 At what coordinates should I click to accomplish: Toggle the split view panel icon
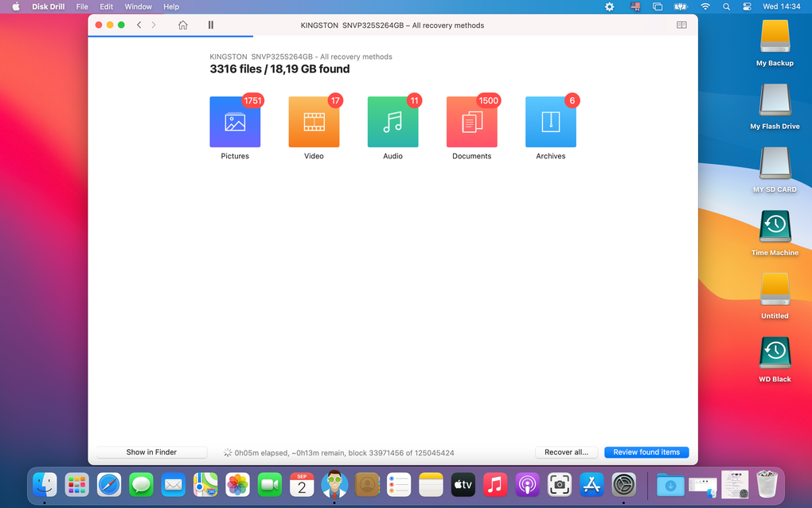[681, 25]
